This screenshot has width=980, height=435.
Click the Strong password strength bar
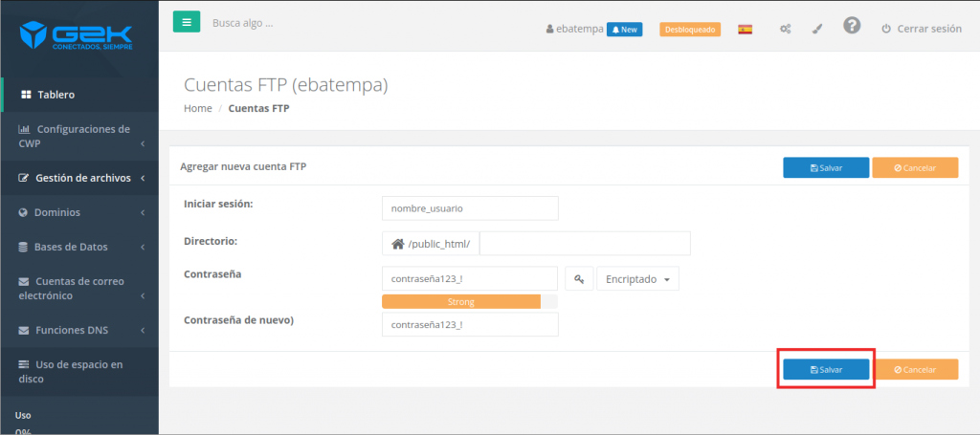tap(461, 302)
